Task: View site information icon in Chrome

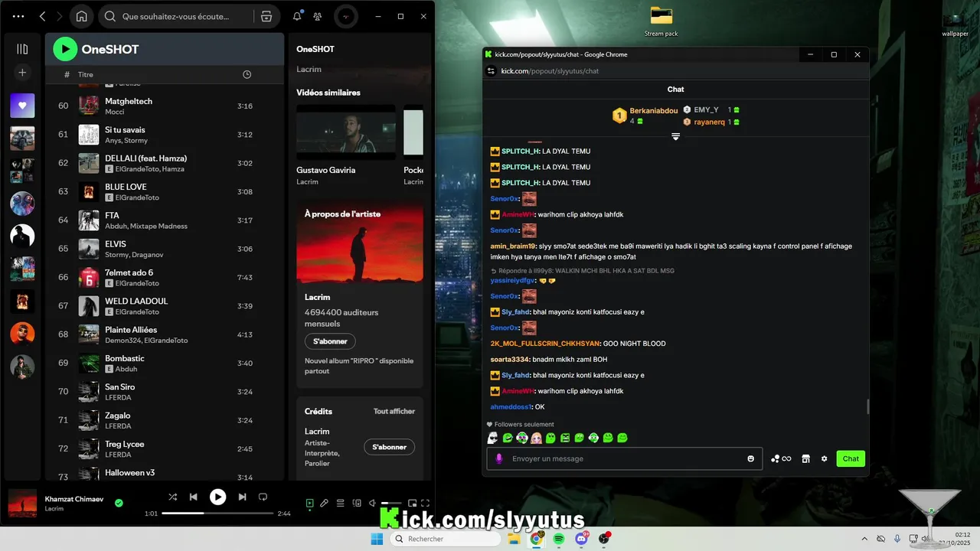Action: coord(492,71)
